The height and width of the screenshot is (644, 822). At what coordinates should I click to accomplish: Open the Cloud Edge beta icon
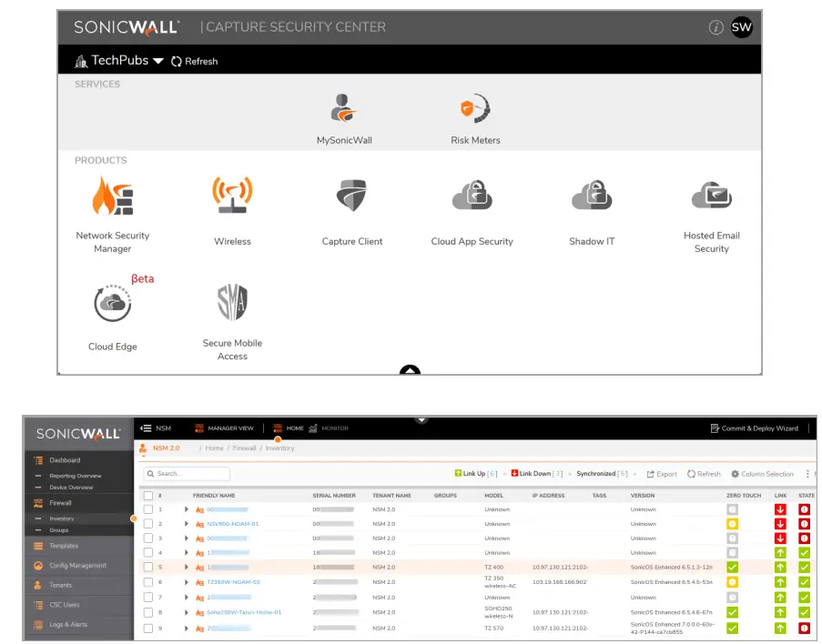(x=112, y=301)
